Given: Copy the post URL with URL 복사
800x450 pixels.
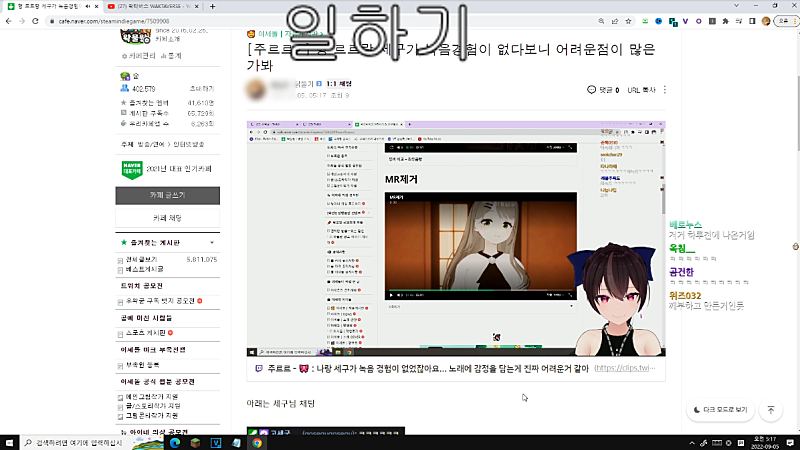Looking at the screenshot, I should [x=641, y=90].
